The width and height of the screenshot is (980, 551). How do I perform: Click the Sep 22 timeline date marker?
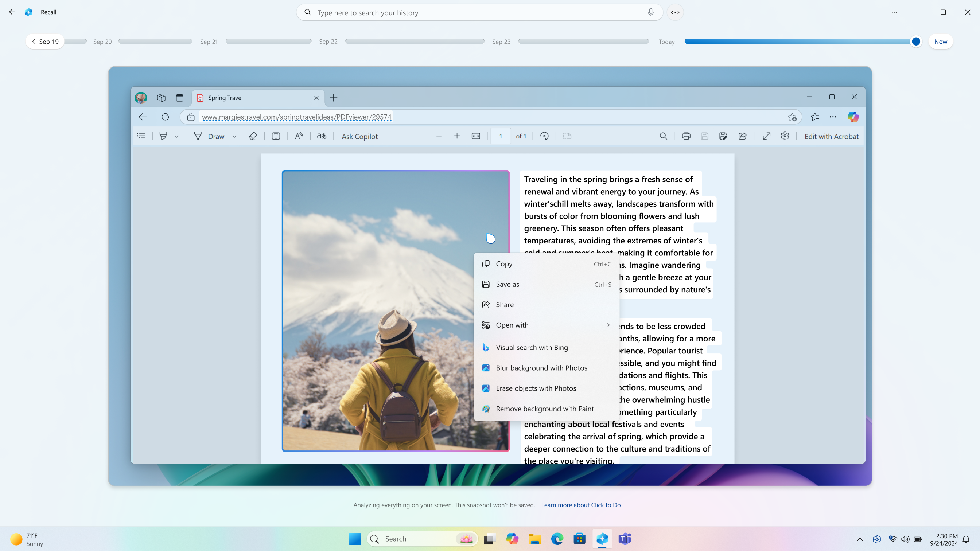click(328, 42)
